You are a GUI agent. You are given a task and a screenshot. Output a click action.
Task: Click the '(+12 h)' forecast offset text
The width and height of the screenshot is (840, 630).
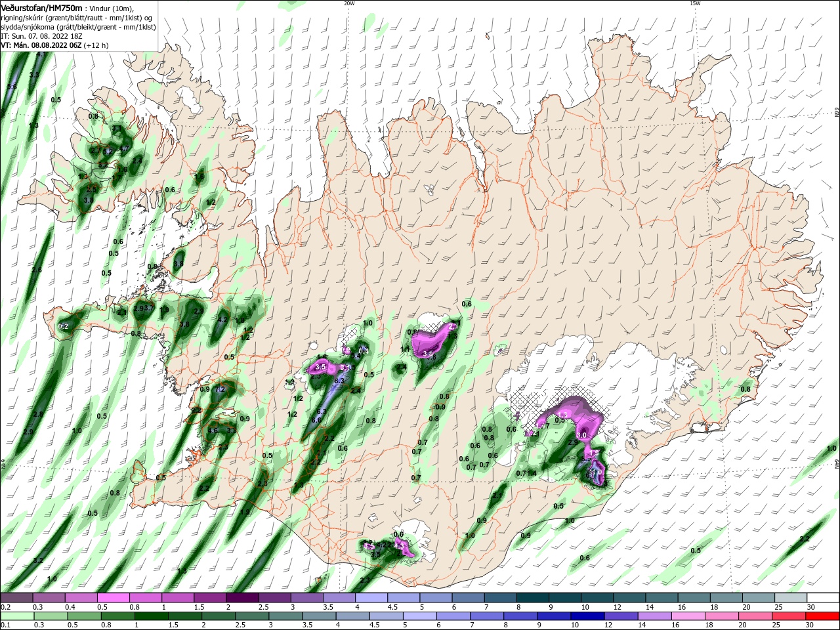tap(97, 45)
